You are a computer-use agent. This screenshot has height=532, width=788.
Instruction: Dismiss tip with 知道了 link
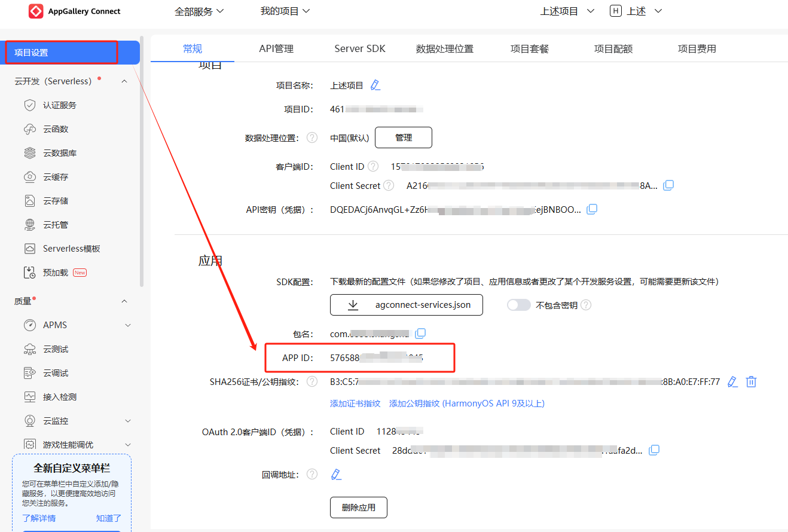[109, 518]
